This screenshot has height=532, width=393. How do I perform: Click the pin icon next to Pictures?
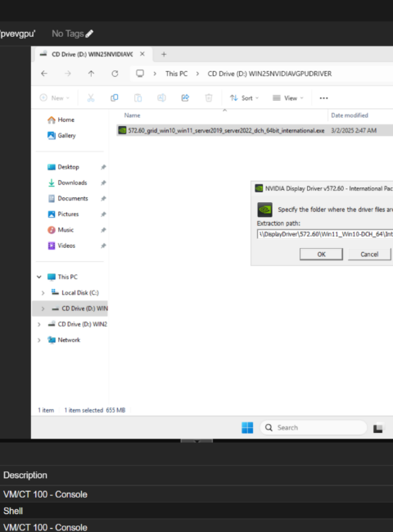click(x=103, y=214)
